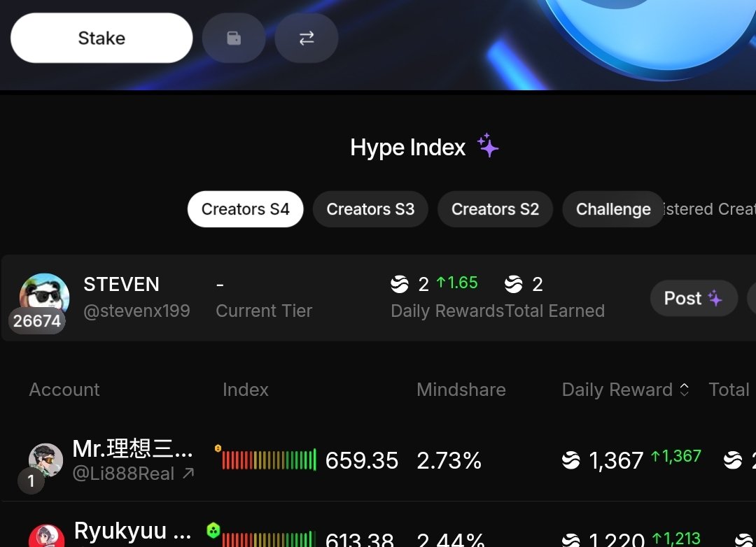Click the sparkle icon beside Hype Index
Image resolution: width=756 pixels, height=547 pixels.
pos(487,145)
